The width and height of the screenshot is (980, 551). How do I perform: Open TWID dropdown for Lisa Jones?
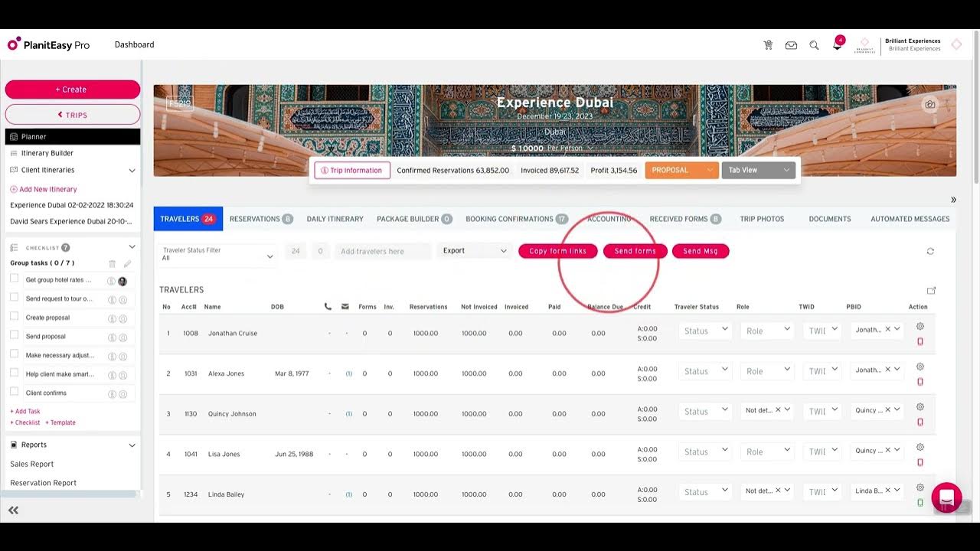click(823, 452)
